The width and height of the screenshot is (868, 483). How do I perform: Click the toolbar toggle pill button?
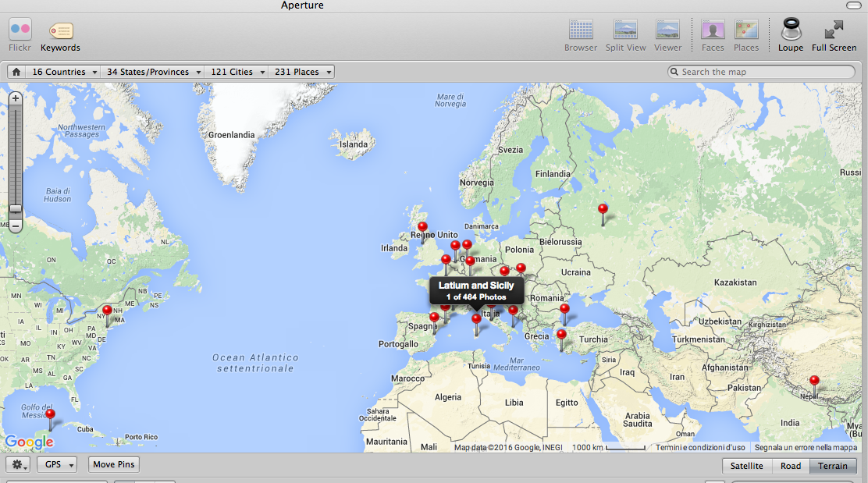coord(854,5)
